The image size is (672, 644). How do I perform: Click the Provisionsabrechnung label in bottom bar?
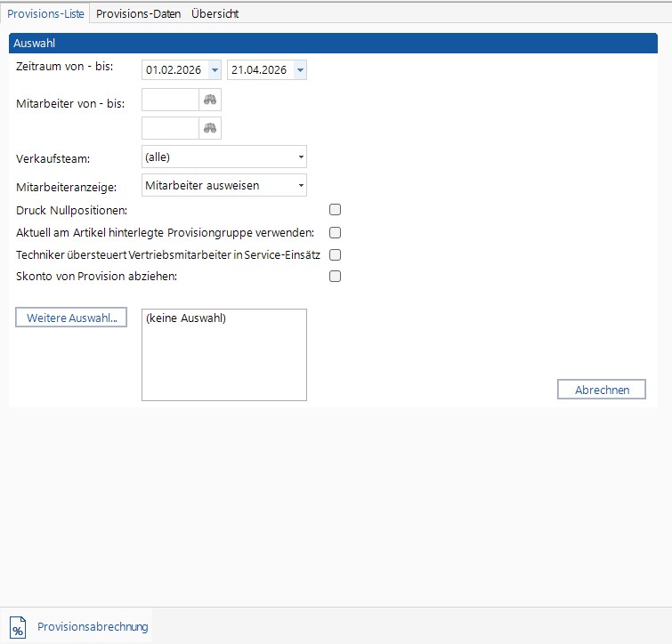tap(93, 626)
